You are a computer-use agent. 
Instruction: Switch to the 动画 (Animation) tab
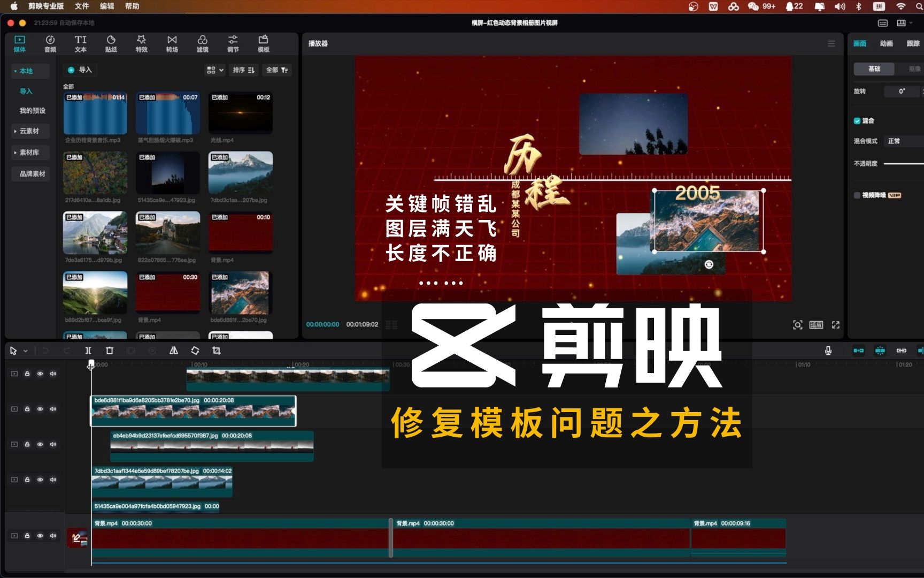886,43
